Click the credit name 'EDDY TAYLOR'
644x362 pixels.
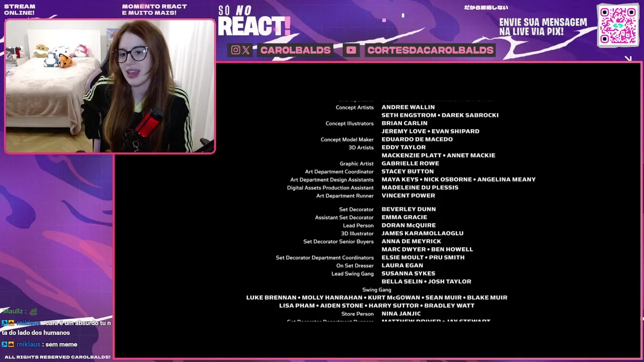click(404, 147)
